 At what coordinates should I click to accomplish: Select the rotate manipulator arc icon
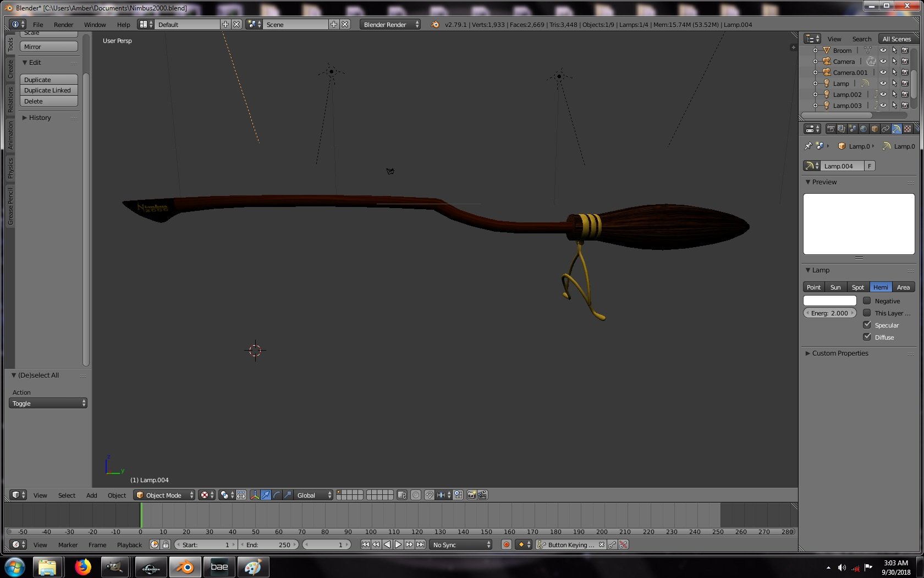point(277,495)
